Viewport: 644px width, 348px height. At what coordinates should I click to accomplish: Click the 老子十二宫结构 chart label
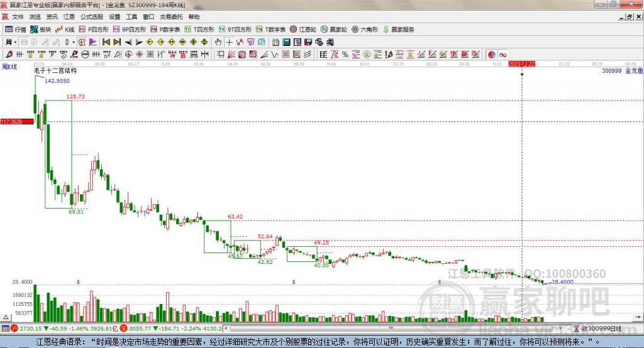(55, 70)
